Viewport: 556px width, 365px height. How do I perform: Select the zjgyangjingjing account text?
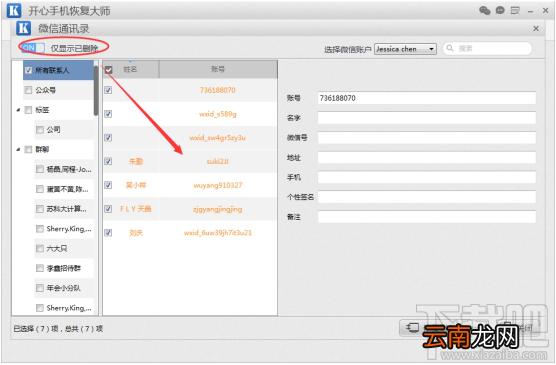218,209
